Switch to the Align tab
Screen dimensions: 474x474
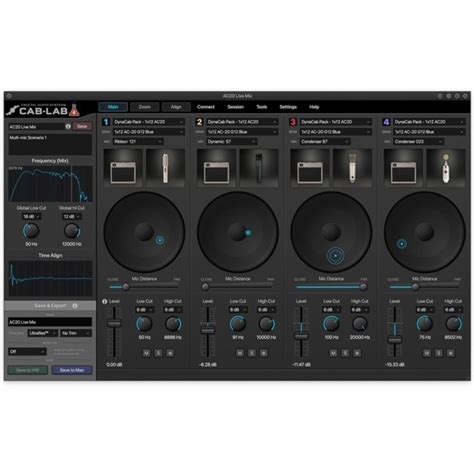coord(176,107)
